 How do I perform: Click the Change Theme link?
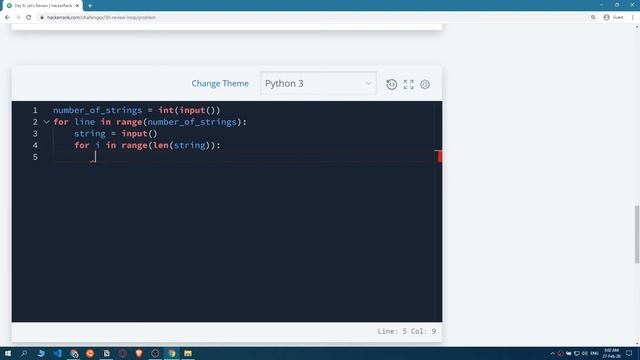[x=220, y=83]
